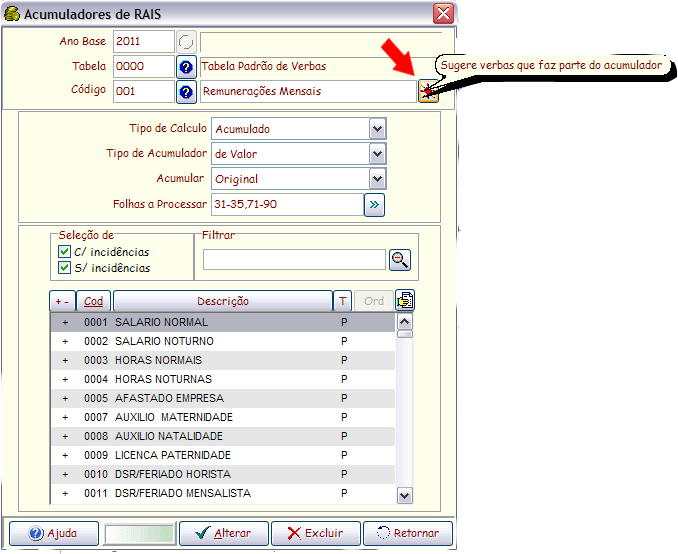Click list scrollbar down arrow
Viewport: 678px width, 554px height.
click(x=405, y=495)
